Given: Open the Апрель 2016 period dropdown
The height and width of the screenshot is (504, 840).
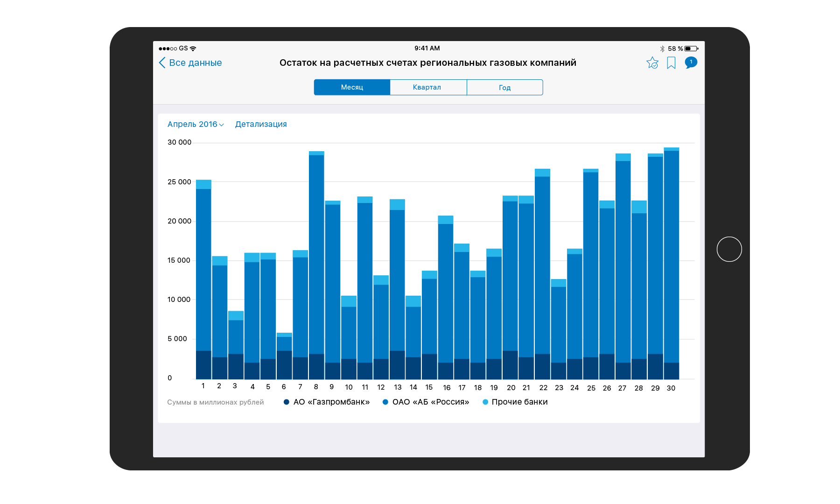Looking at the screenshot, I should (x=196, y=124).
